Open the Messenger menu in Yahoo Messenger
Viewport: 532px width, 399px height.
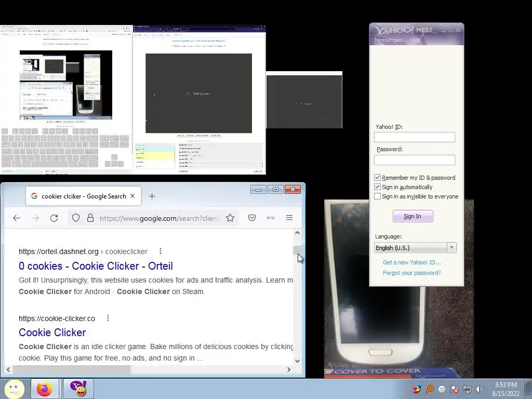[388, 40]
